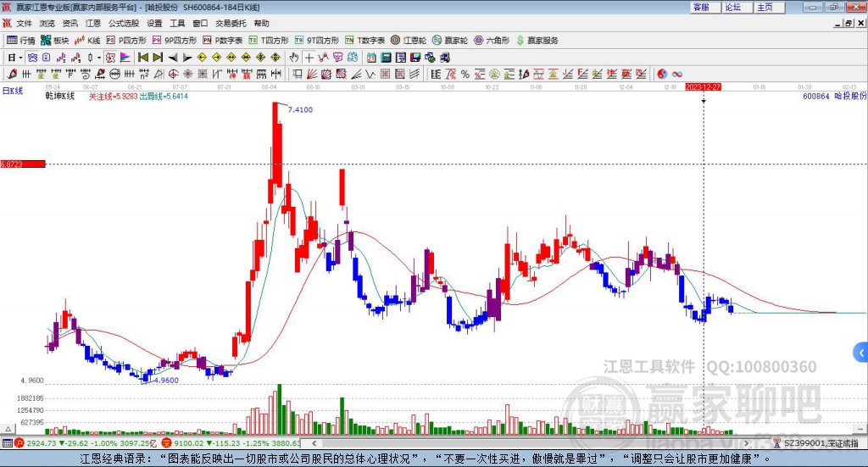868x467 pixels.
Task: Click the blue infinity loop icon
Action: coord(677,74)
